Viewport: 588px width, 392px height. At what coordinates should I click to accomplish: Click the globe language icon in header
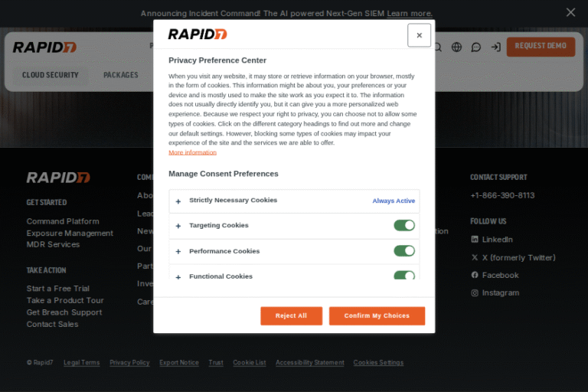(x=456, y=47)
